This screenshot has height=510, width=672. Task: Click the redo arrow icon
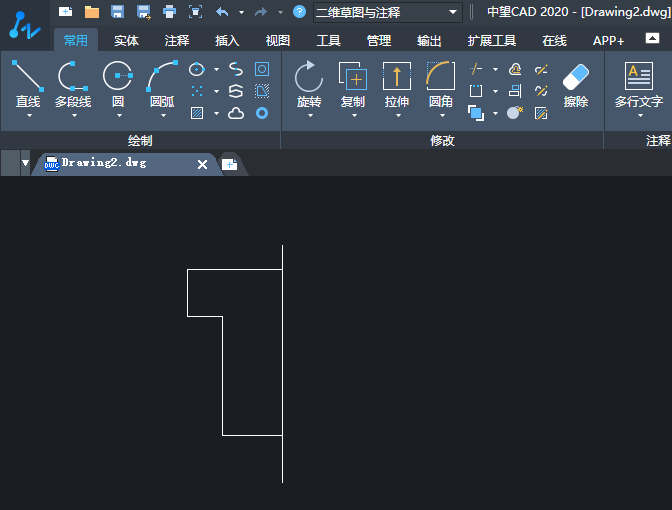pyautogui.click(x=261, y=12)
